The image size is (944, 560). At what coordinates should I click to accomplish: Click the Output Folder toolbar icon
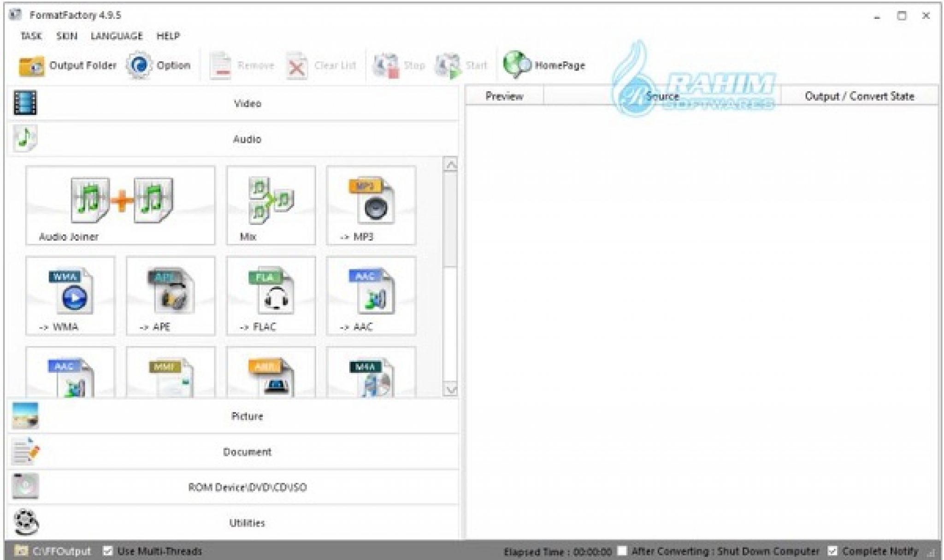tap(31, 66)
